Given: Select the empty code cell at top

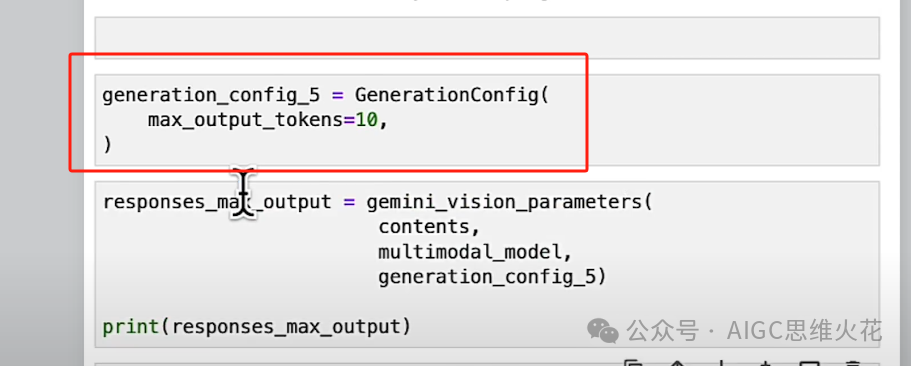Looking at the screenshot, I should (x=487, y=38).
